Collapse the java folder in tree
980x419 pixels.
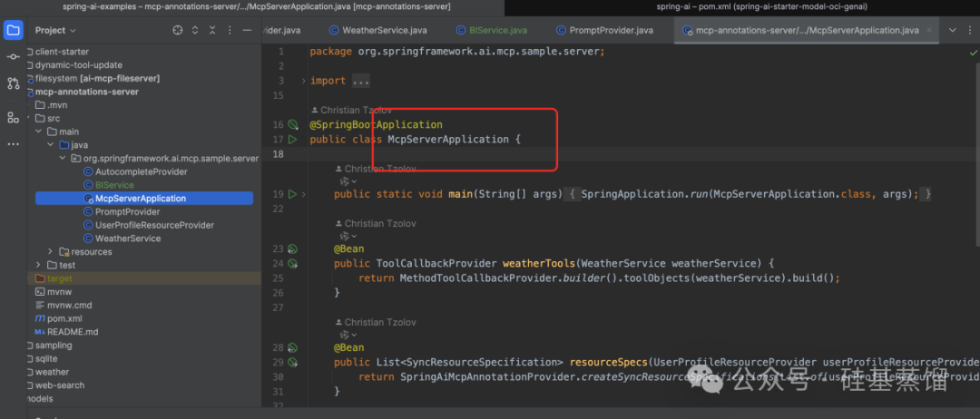(x=51, y=145)
